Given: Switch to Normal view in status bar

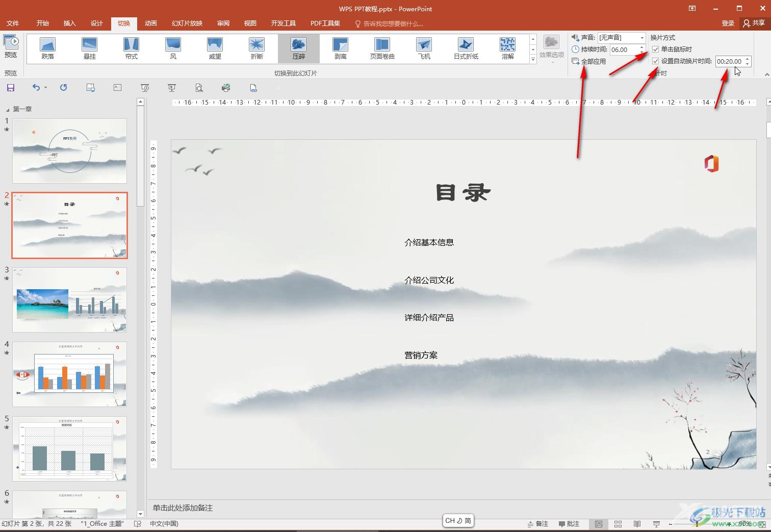Looking at the screenshot, I should click(599, 524).
